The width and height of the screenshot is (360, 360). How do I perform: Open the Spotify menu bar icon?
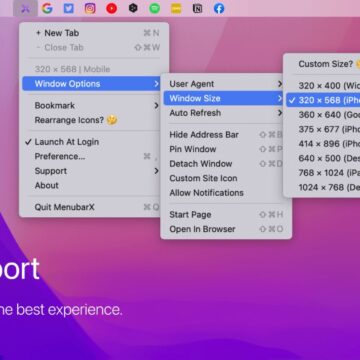(x=154, y=8)
